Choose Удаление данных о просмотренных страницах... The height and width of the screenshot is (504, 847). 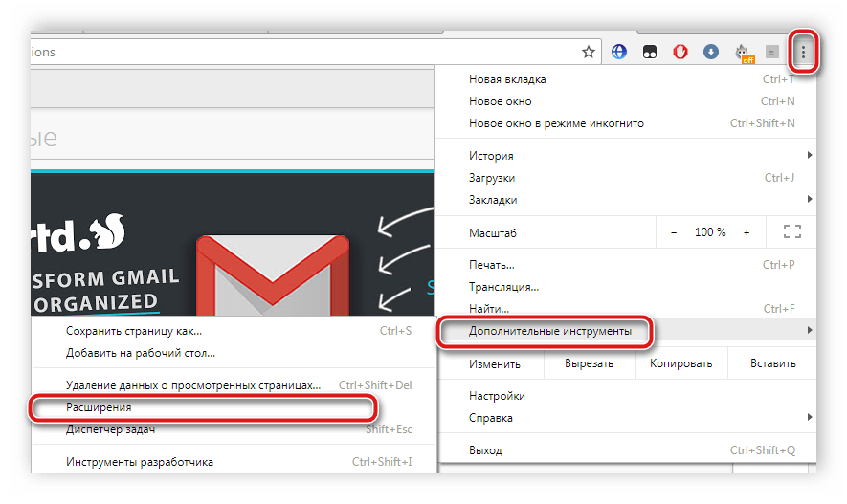[x=234, y=385]
